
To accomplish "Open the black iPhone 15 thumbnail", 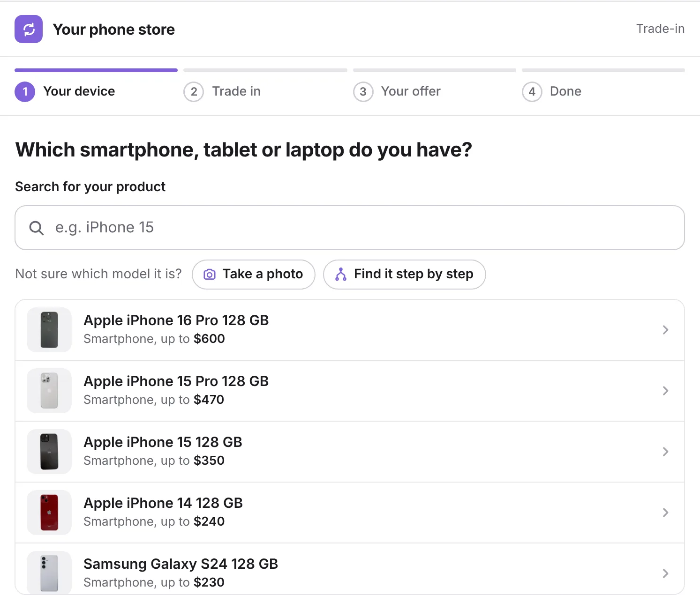I will [x=49, y=452].
